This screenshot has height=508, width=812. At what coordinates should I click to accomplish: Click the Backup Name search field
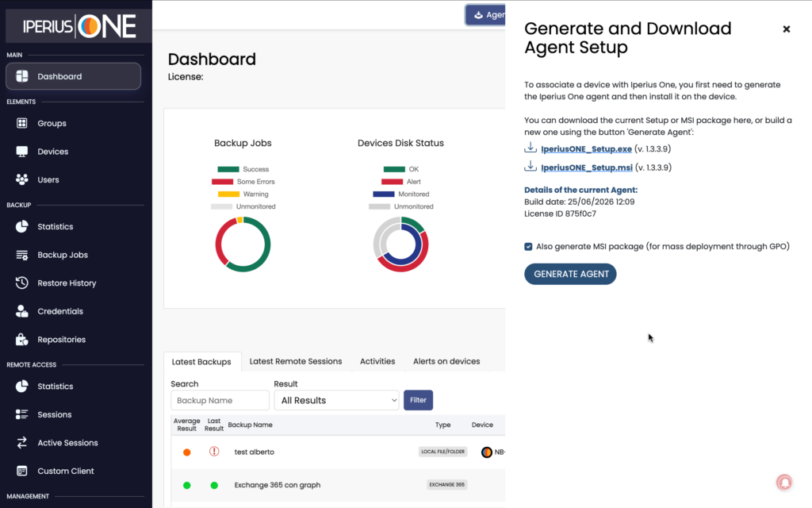tap(220, 400)
